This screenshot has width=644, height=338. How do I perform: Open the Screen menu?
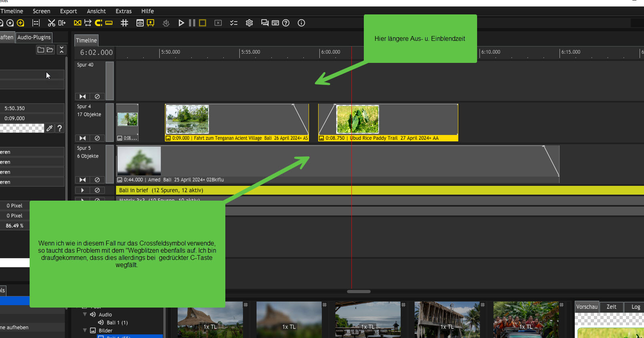pos(41,11)
